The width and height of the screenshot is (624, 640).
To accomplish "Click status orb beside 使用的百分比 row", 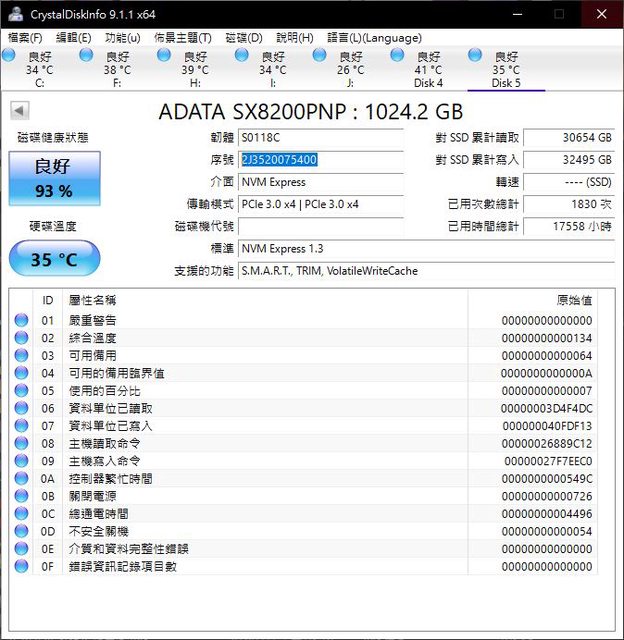I will [21, 390].
